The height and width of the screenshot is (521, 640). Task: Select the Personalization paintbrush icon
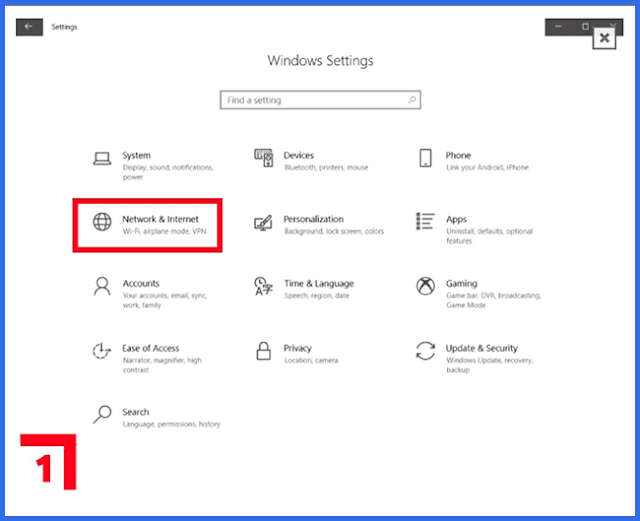[x=263, y=223]
